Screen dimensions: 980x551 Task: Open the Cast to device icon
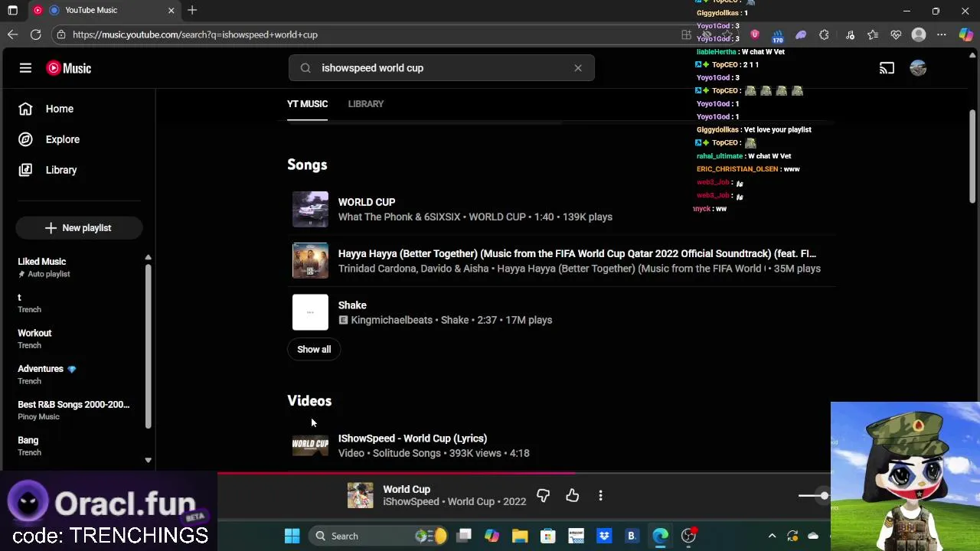click(887, 68)
